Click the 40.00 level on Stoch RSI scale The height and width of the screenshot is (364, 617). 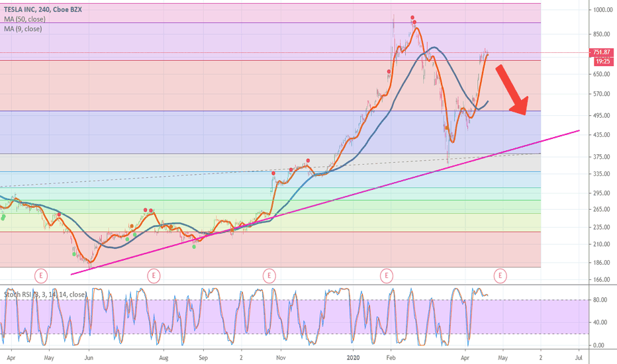(600, 322)
